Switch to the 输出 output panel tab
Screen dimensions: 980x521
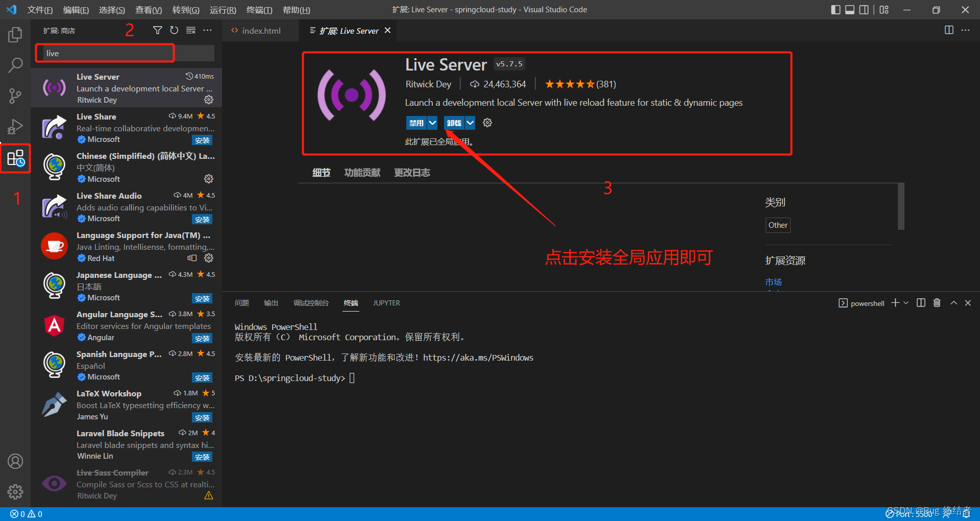(271, 303)
